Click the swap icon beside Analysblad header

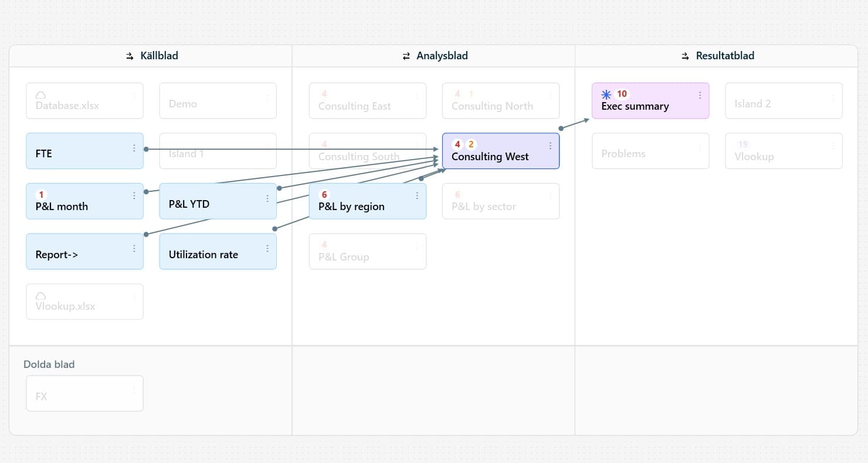tap(406, 56)
